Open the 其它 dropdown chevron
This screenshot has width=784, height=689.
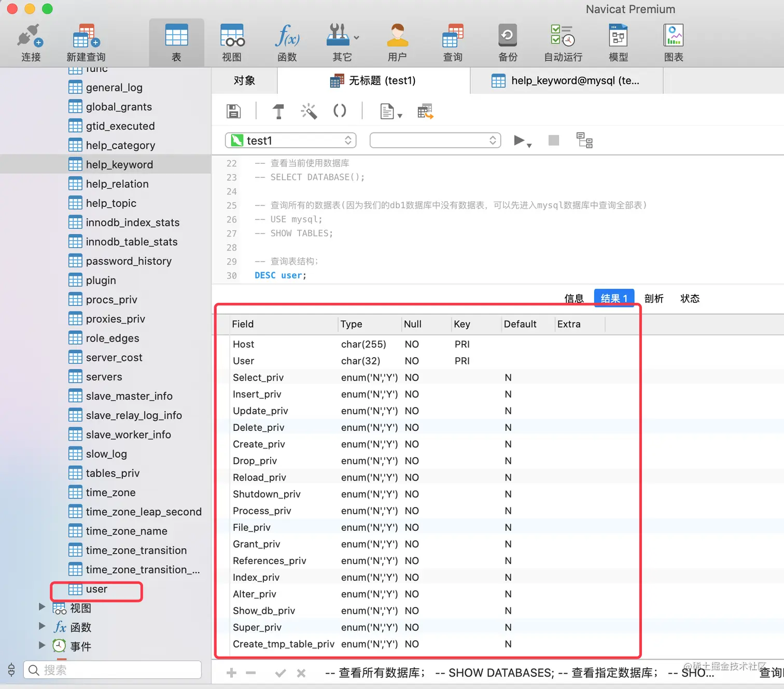(x=356, y=37)
